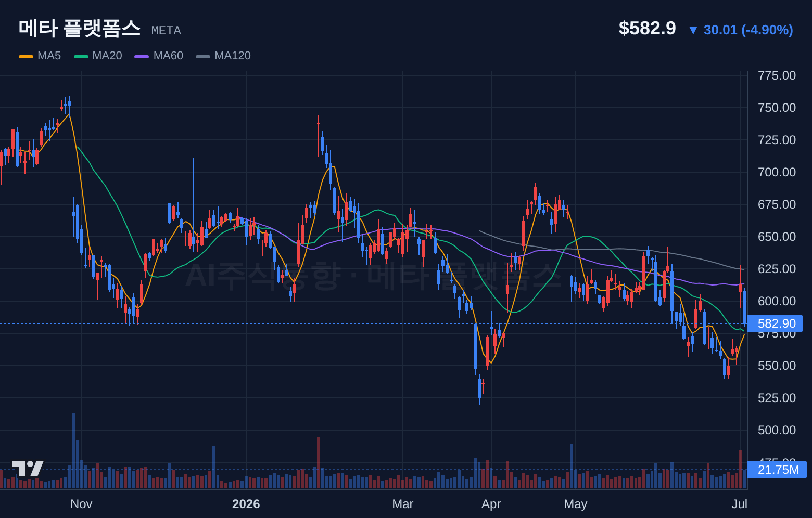The width and height of the screenshot is (812, 518).
Task: Click the TradingView logo icon
Action: click(x=28, y=469)
